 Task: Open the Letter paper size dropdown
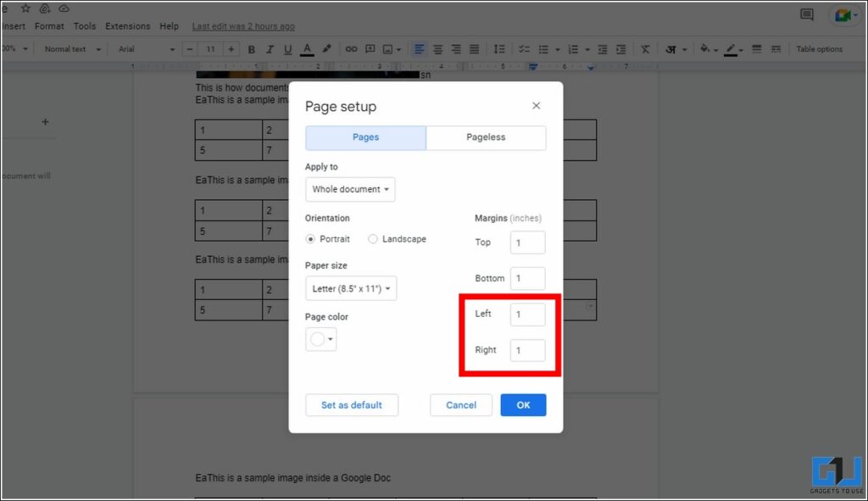click(x=351, y=288)
